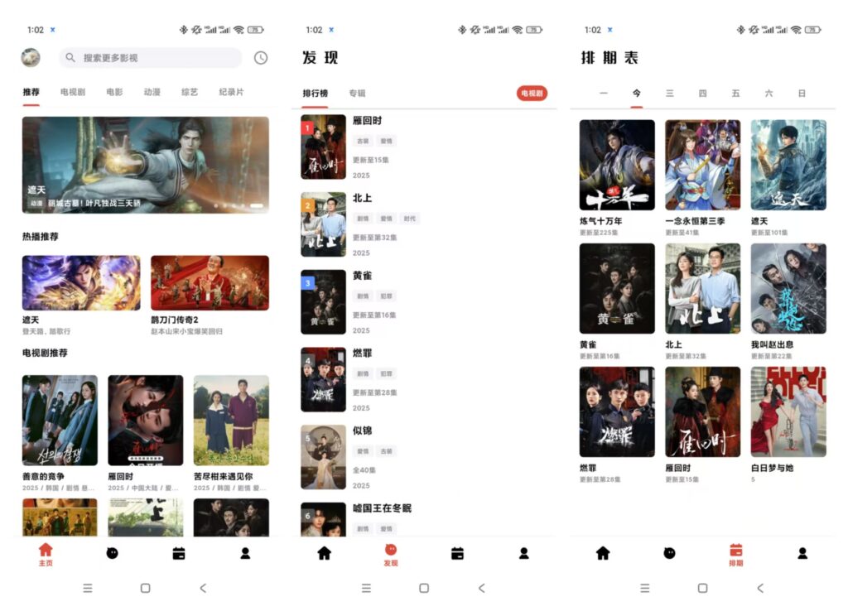
Task: Open the user avatar on home screen
Action: click(31, 57)
